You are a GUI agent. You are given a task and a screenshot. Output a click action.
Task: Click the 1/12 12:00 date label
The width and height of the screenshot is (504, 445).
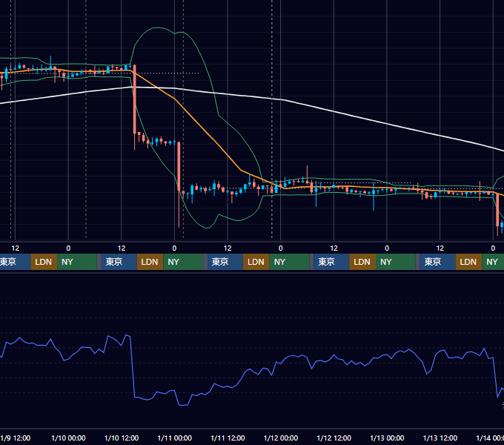pos(334,438)
